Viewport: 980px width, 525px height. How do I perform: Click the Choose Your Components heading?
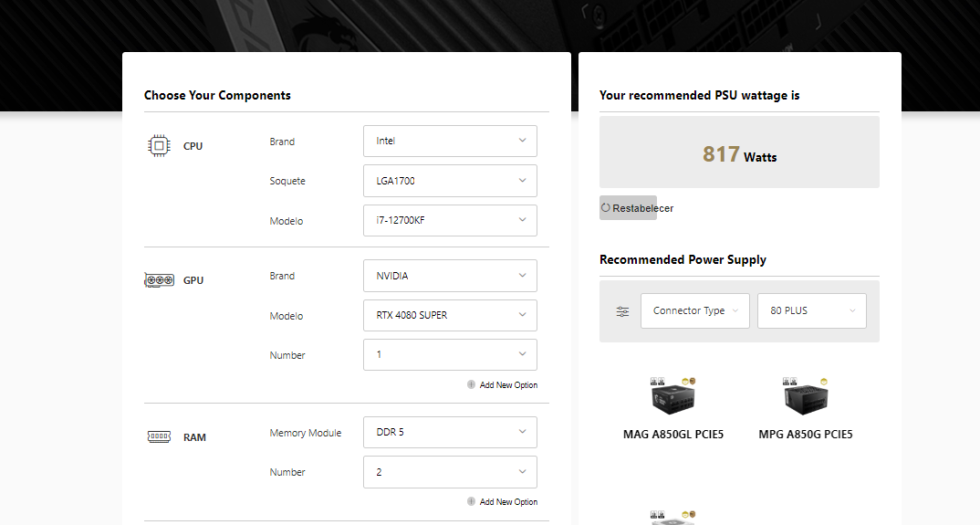coord(217,95)
